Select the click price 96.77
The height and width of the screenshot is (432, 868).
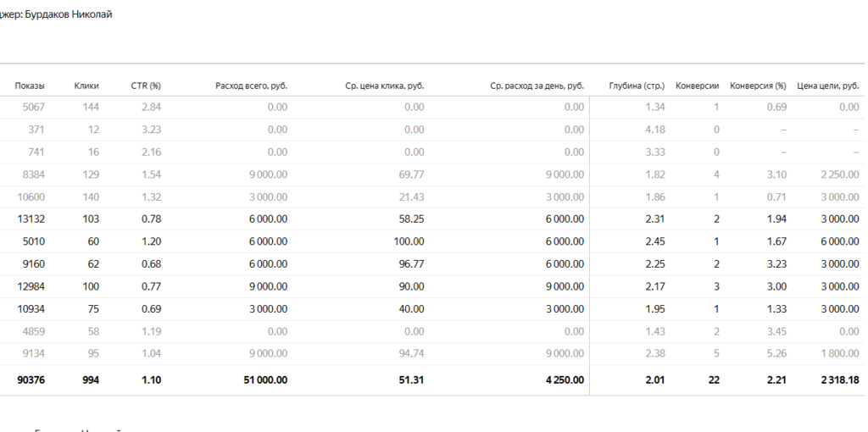point(412,263)
